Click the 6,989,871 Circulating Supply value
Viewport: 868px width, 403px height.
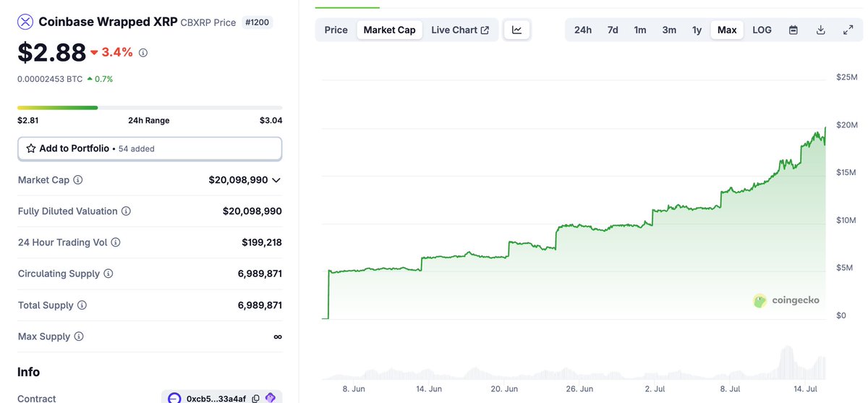pyautogui.click(x=260, y=274)
